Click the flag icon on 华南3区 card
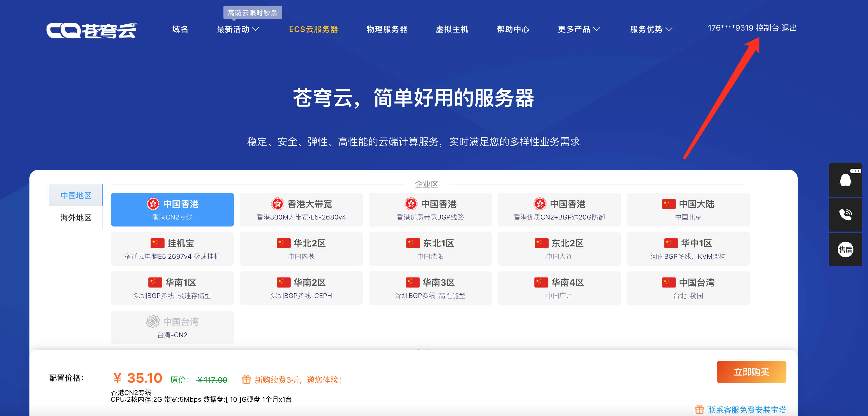 [x=412, y=282]
